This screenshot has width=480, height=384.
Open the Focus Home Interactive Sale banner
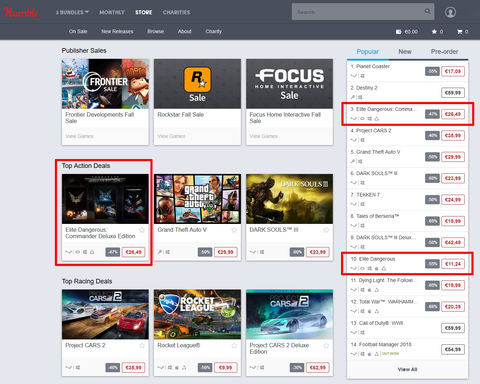pyautogui.click(x=289, y=84)
